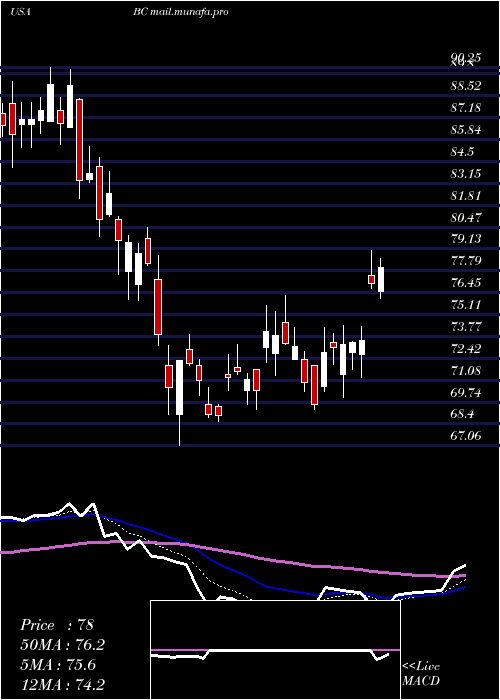Click the Price : 78 readout
This screenshot has width=500, height=700.
(57, 625)
